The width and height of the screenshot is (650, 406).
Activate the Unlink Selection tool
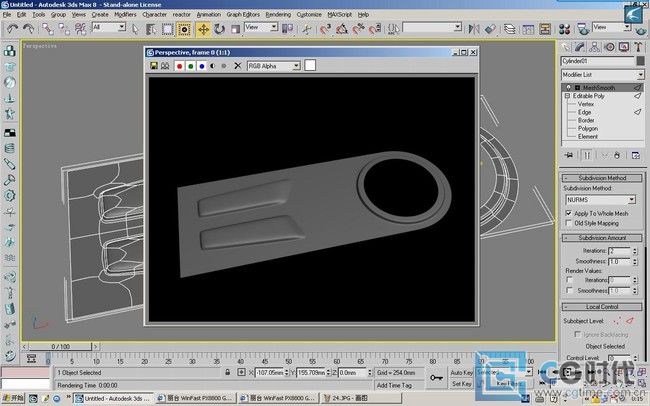click(x=64, y=29)
